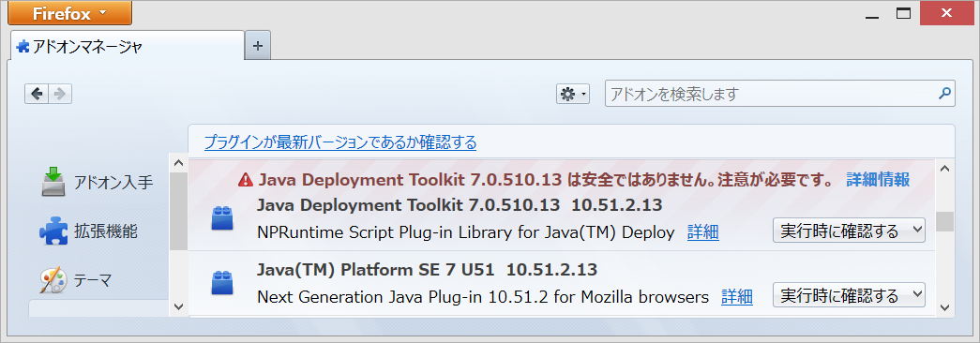The height and width of the screenshot is (343, 980).
Task: Open the Firefox application menu button
Action: coord(69,12)
